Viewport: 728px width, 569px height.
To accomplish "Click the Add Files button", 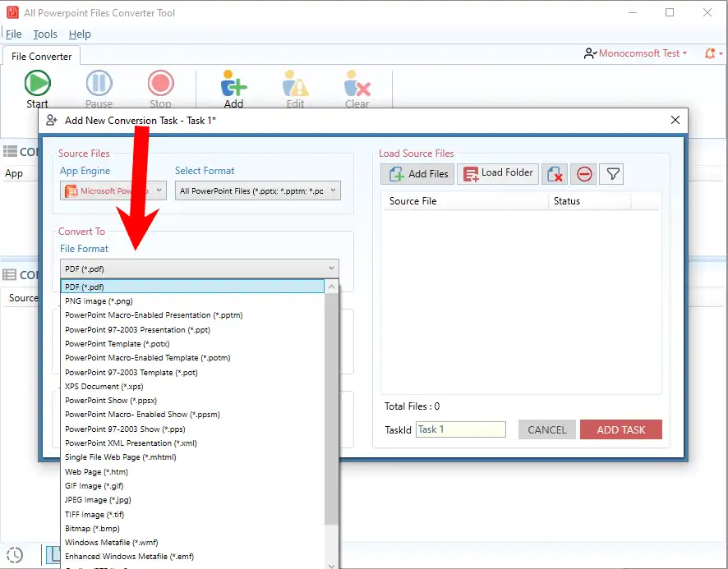I will pyautogui.click(x=417, y=174).
